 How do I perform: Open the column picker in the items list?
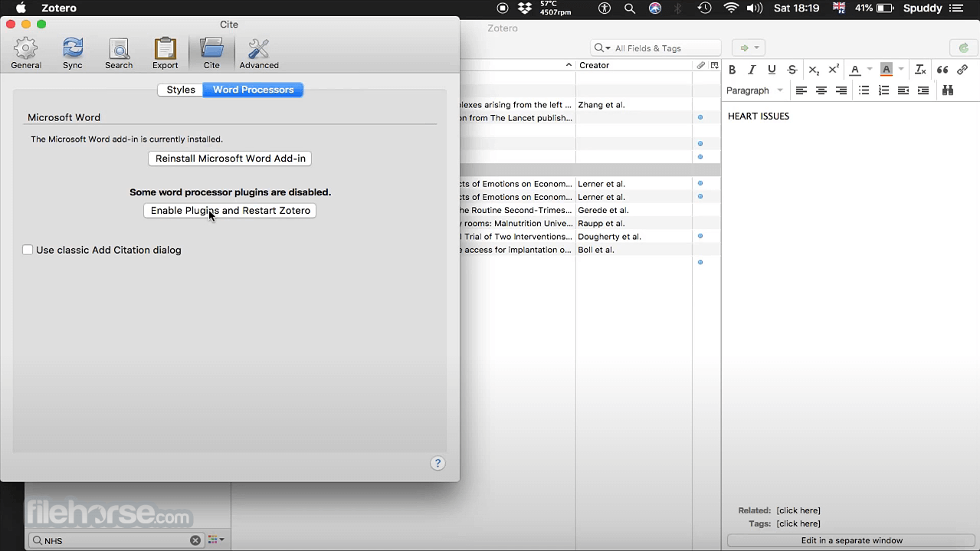pyautogui.click(x=714, y=65)
